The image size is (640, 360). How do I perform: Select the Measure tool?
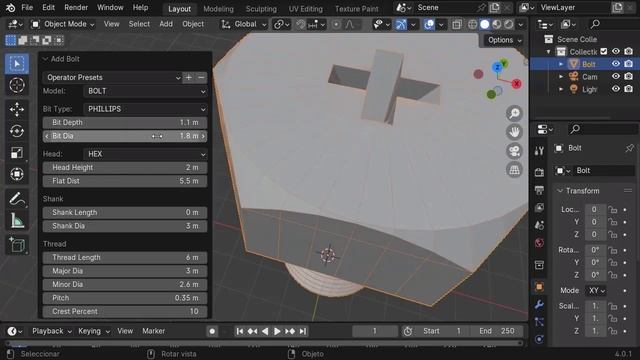coord(17,220)
